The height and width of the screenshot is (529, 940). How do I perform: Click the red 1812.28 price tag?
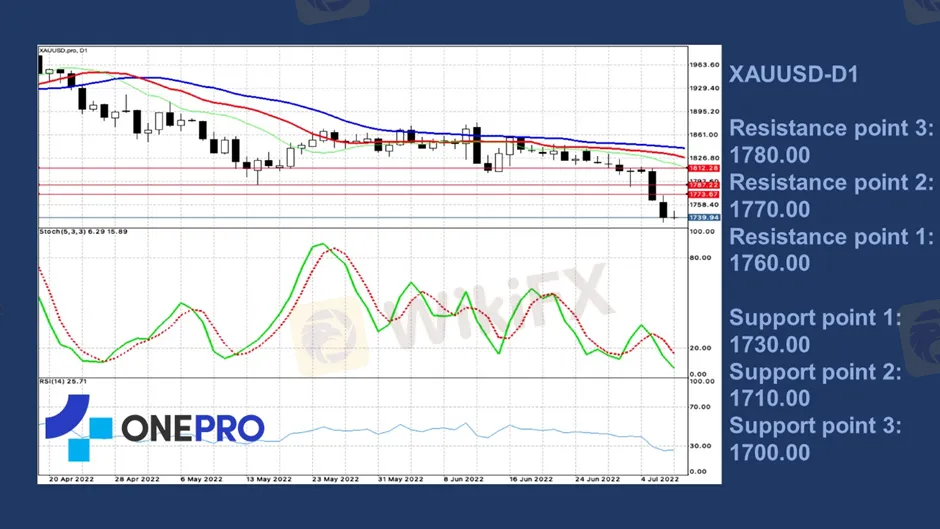(x=704, y=169)
